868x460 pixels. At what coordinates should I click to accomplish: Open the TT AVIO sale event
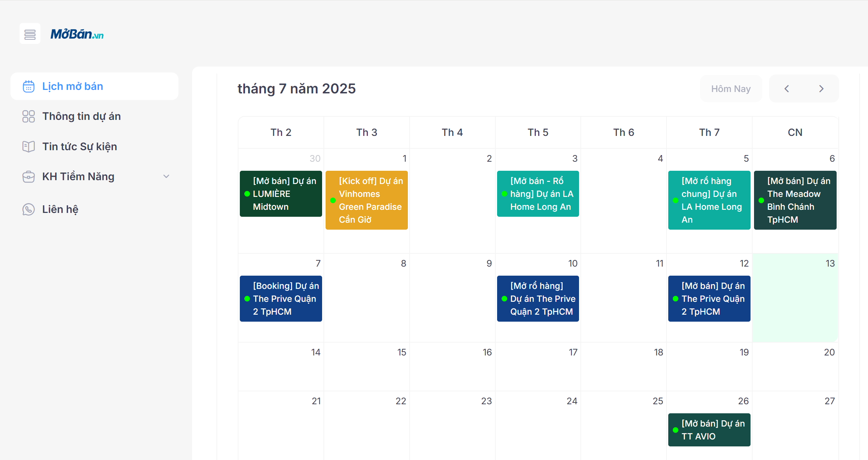click(x=709, y=430)
